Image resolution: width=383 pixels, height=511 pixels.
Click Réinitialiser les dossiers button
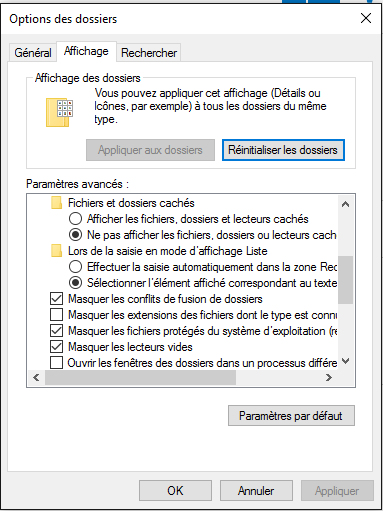click(283, 150)
